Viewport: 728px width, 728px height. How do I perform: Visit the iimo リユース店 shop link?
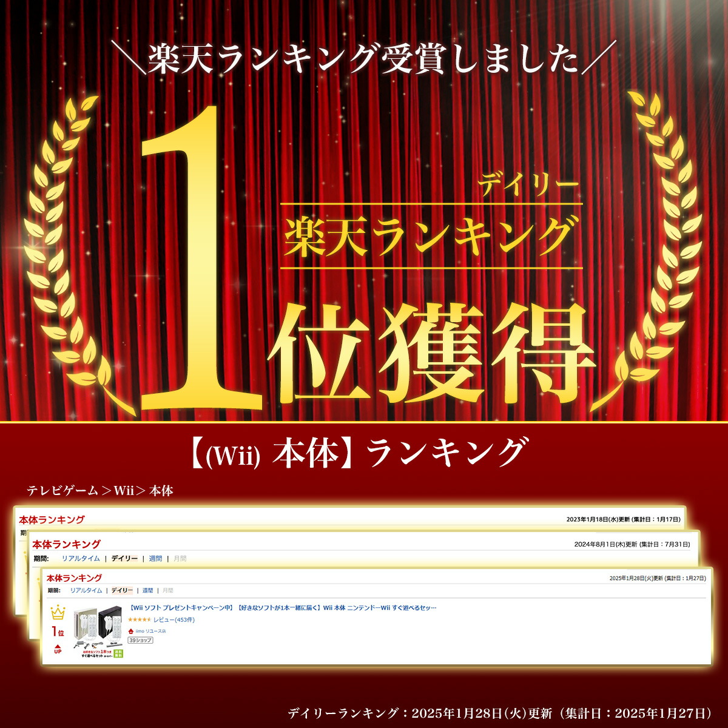(150, 631)
